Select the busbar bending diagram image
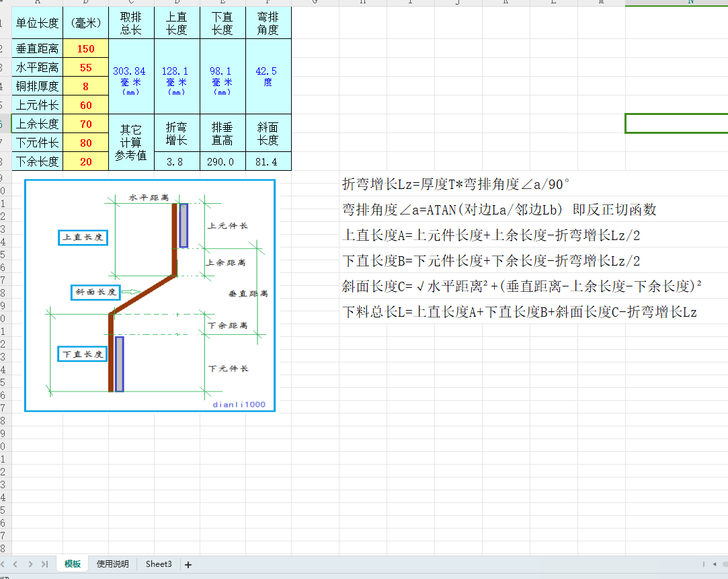Screen dimensions: 728x579 pos(150,295)
